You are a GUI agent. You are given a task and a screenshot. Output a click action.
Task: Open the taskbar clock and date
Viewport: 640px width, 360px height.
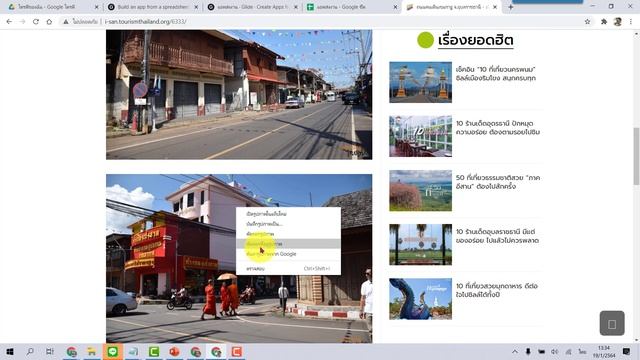[604, 351]
